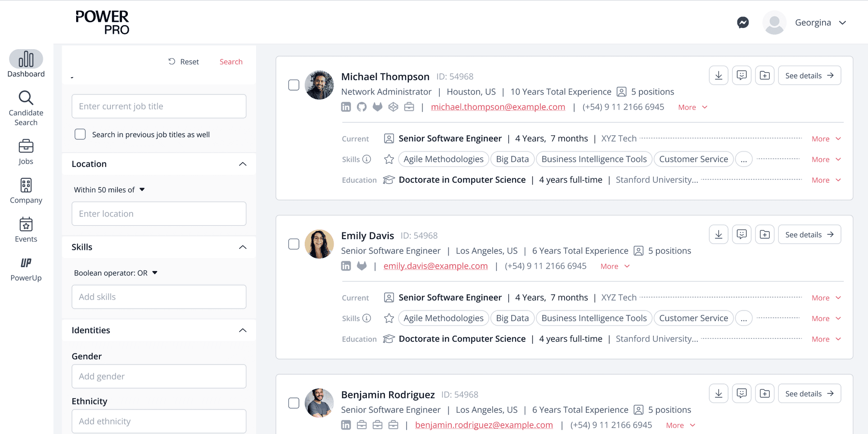This screenshot has height=434, width=868.
Task: Expand More contact info for Michael Thompson
Action: click(693, 107)
